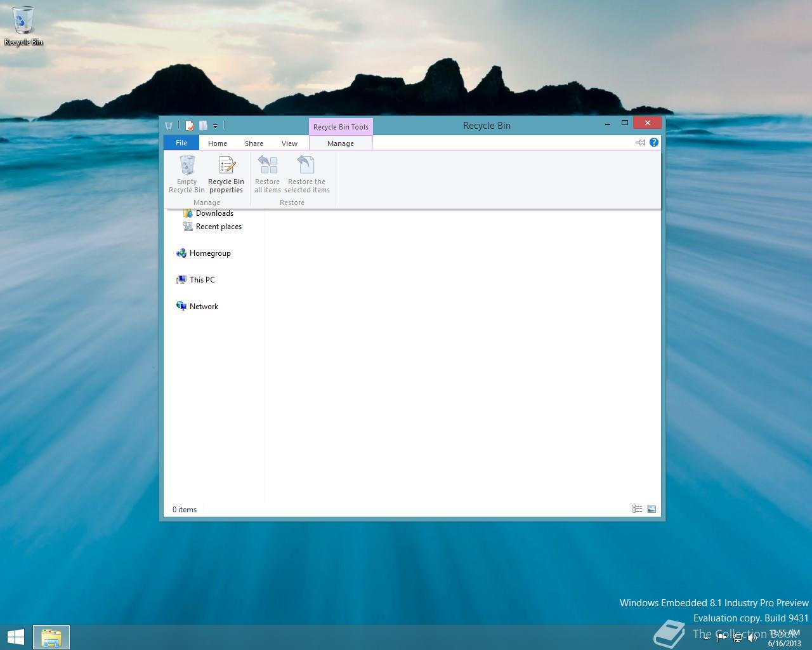This screenshot has width=812, height=650.
Task: Click the Recycle Bin window title icon
Action: 169,126
